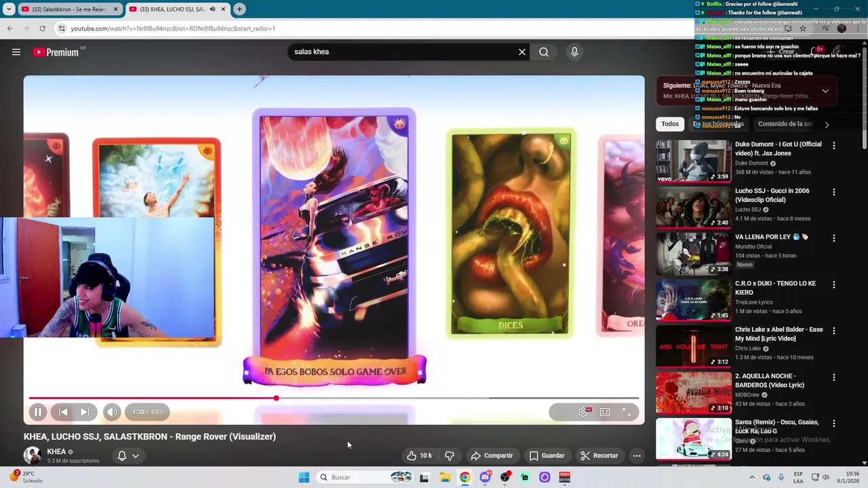
Task: Open Discord from the taskbar
Action: pos(485,477)
